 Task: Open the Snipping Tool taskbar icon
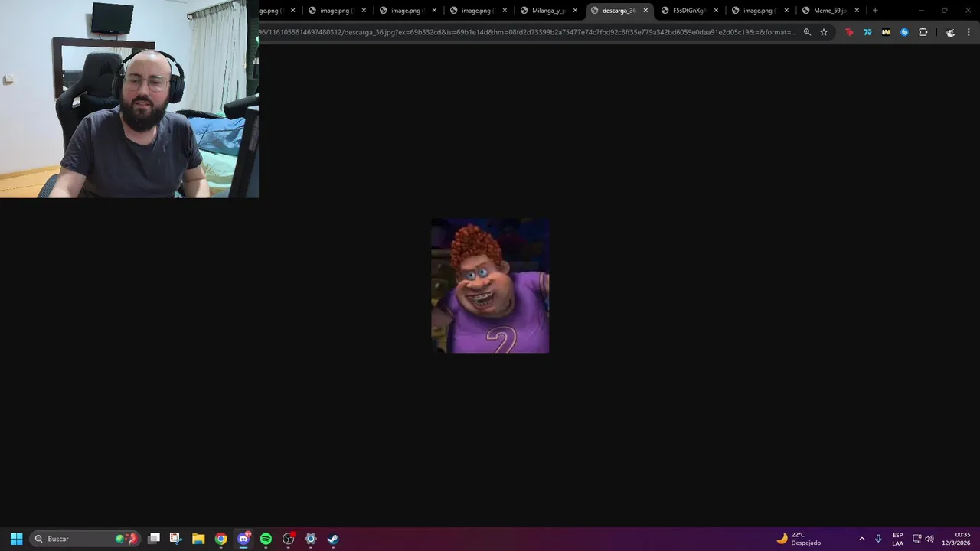pos(175,539)
